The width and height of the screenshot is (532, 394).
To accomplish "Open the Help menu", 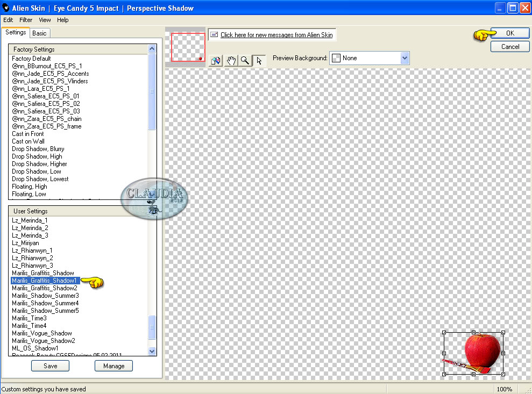I will tap(63, 20).
